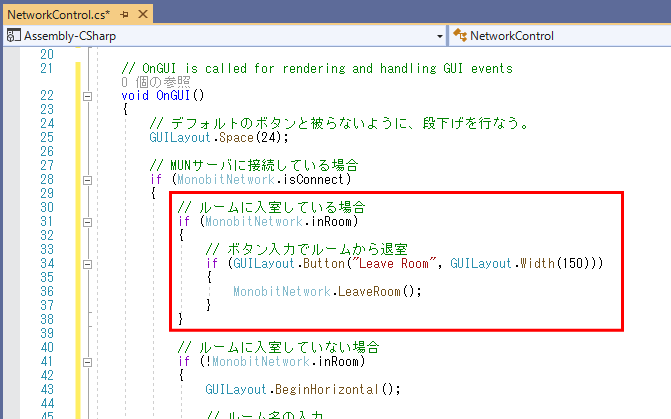This screenshot has height=419, width=671.
Task: Collapse the Leave Room button block at line 34
Action: click(x=87, y=264)
